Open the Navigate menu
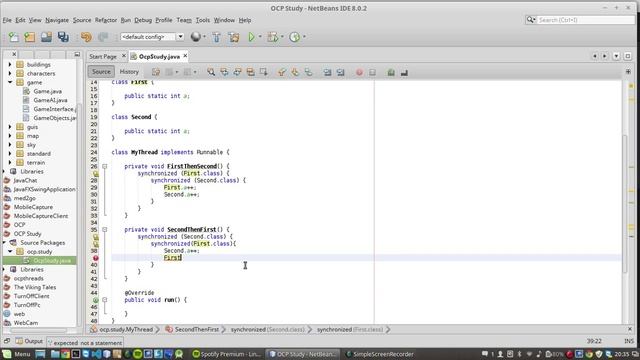 pos(57,20)
